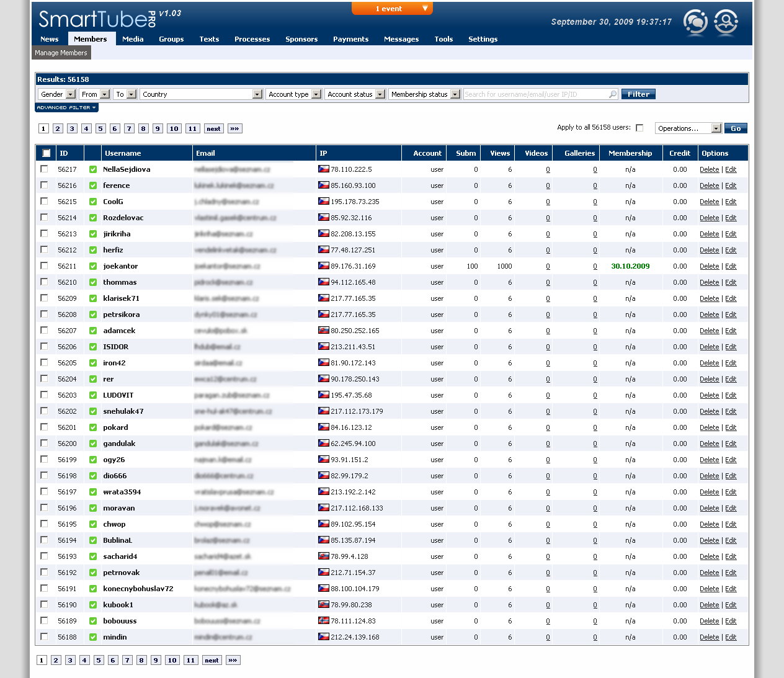Expand the '1 event' notification dropdown
784x678 pixels.
(x=392, y=9)
